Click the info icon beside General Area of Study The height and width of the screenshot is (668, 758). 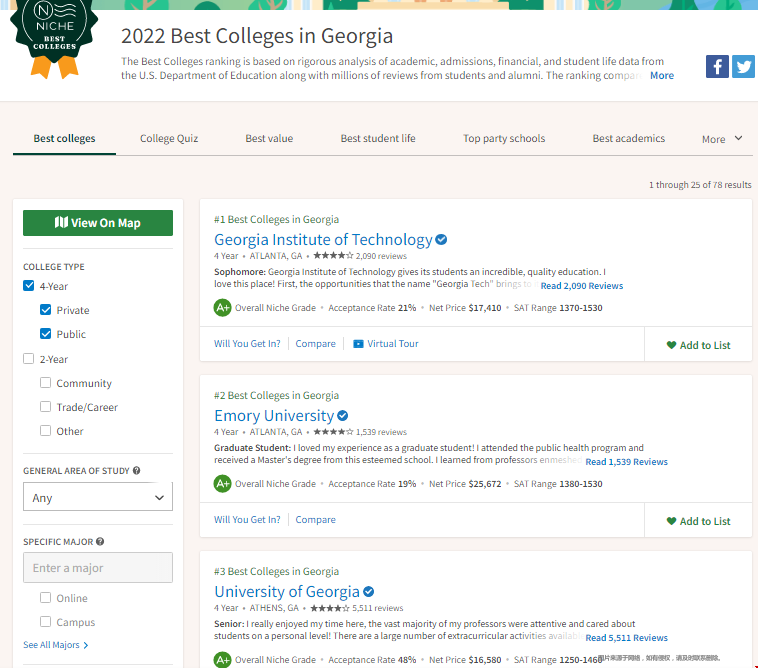click(x=136, y=471)
